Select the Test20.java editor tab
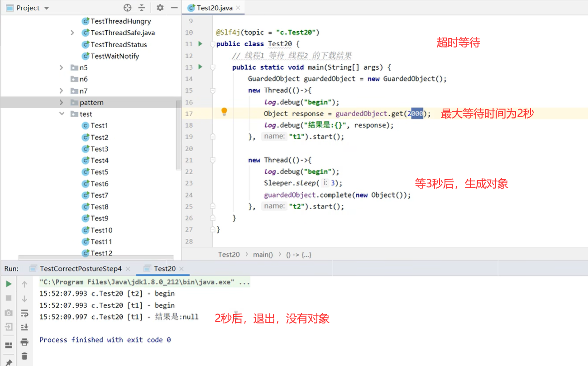The width and height of the screenshot is (588, 366). point(215,8)
